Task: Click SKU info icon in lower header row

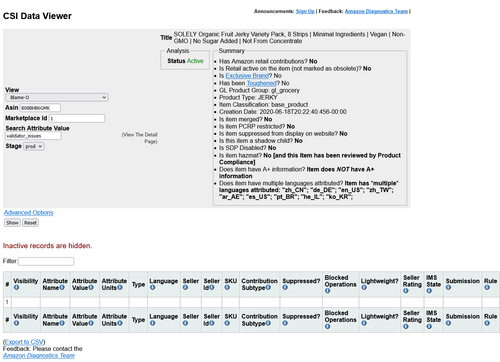Action: coord(227,323)
